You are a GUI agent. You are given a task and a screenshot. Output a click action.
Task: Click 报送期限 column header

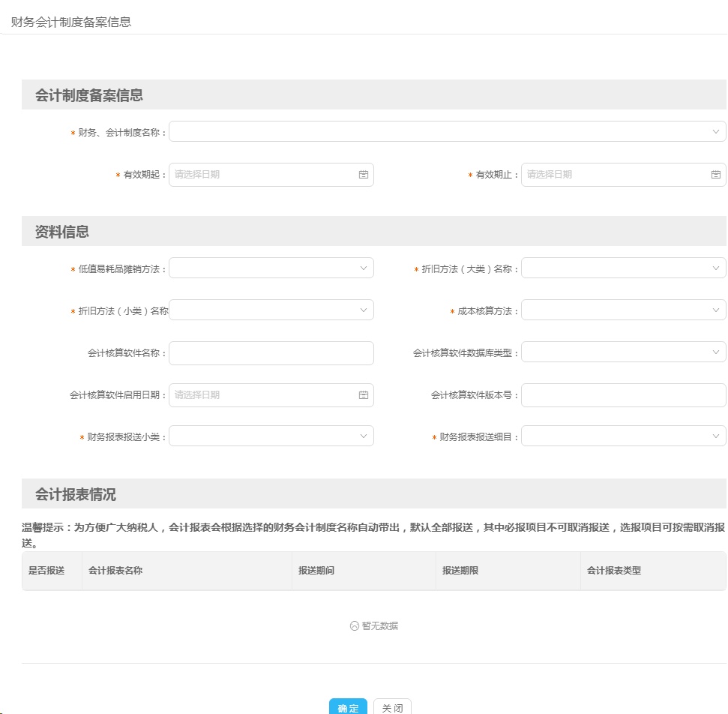tap(460, 571)
